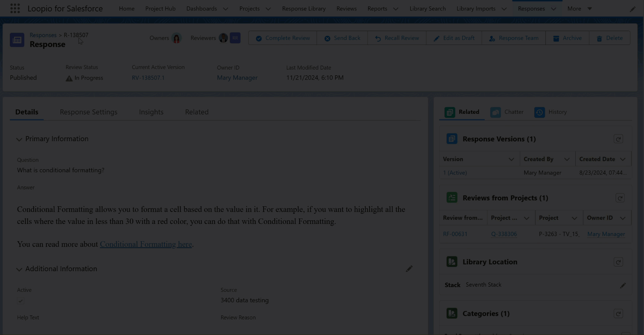
Task: Open the Created By column menu
Action: point(567,159)
